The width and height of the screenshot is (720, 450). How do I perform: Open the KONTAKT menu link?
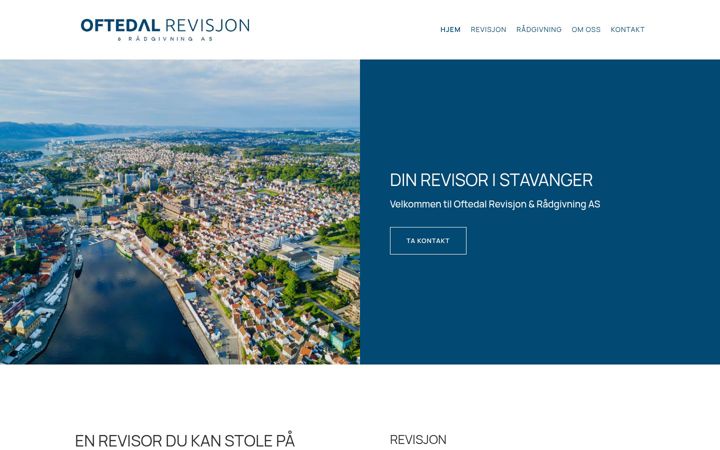pyautogui.click(x=627, y=29)
